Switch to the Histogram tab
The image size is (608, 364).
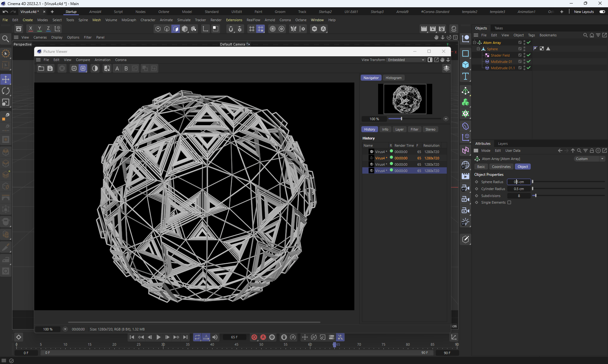coord(393,78)
